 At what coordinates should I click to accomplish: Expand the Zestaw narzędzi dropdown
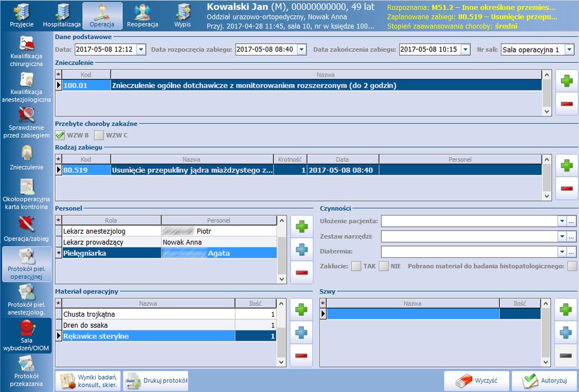562,236
